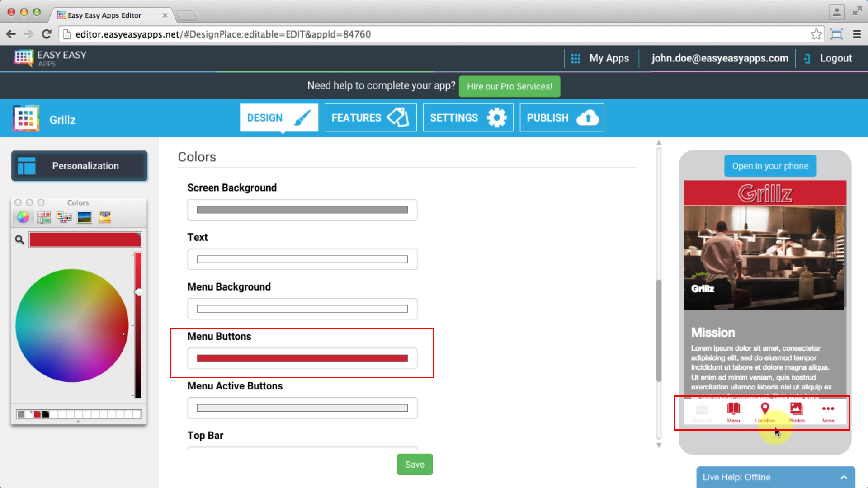Open the FEATURES tab
The height and width of the screenshot is (488, 868).
pyautogui.click(x=370, y=118)
